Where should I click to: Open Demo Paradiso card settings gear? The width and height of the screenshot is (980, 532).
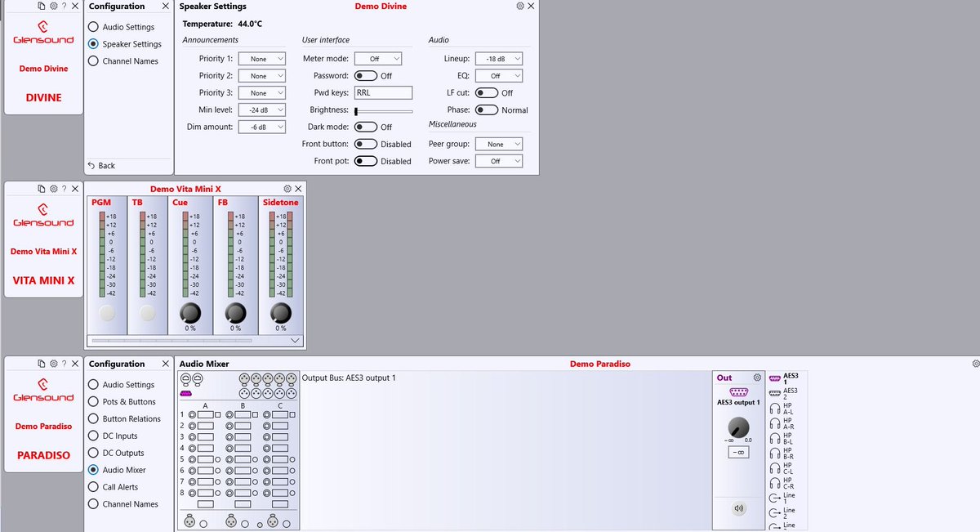pyautogui.click(x=53, y=363)
